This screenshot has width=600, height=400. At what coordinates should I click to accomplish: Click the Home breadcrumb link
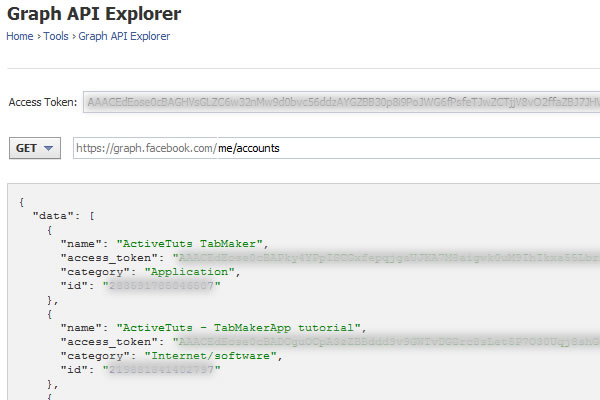tap(20, 36)
